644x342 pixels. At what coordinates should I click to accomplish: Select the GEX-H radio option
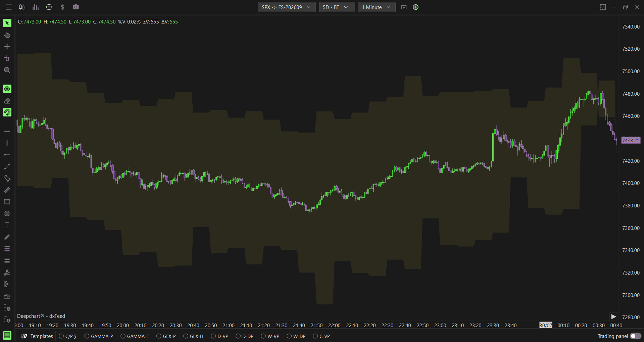click(x=193, y=336)
